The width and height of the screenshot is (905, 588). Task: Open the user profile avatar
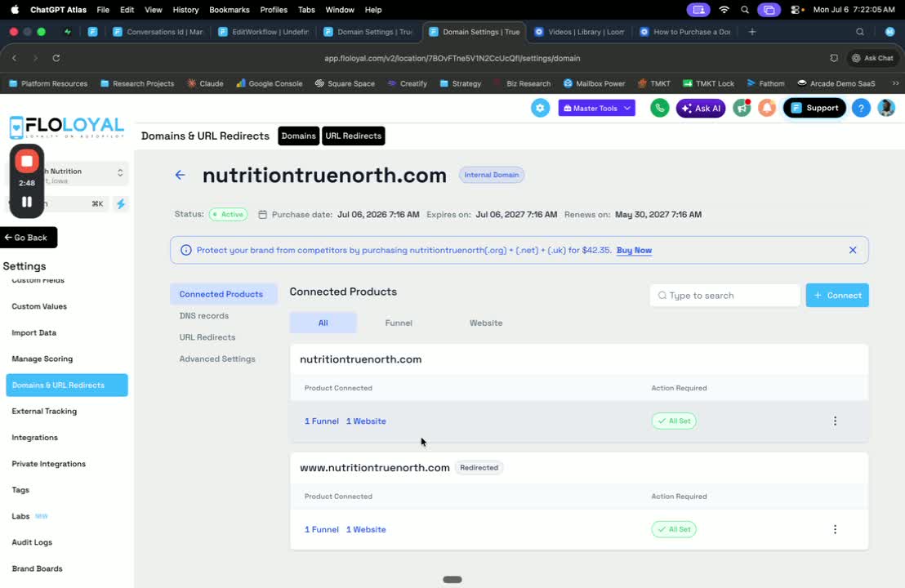coord(886,108)
